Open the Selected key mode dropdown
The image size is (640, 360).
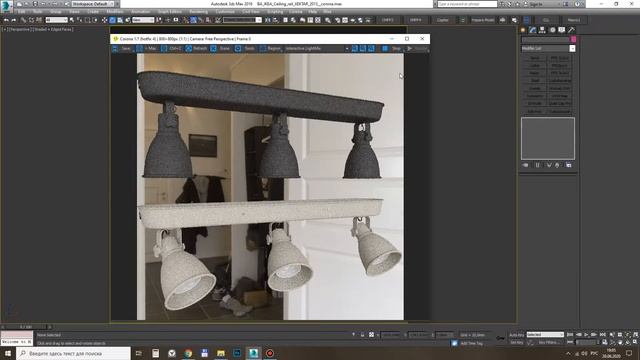click(545, 335)
